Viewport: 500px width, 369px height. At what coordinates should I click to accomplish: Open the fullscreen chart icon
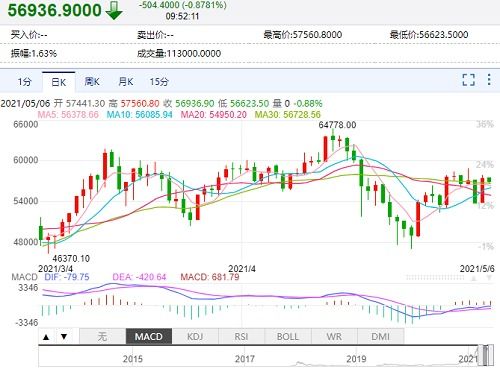coord(468,80)
